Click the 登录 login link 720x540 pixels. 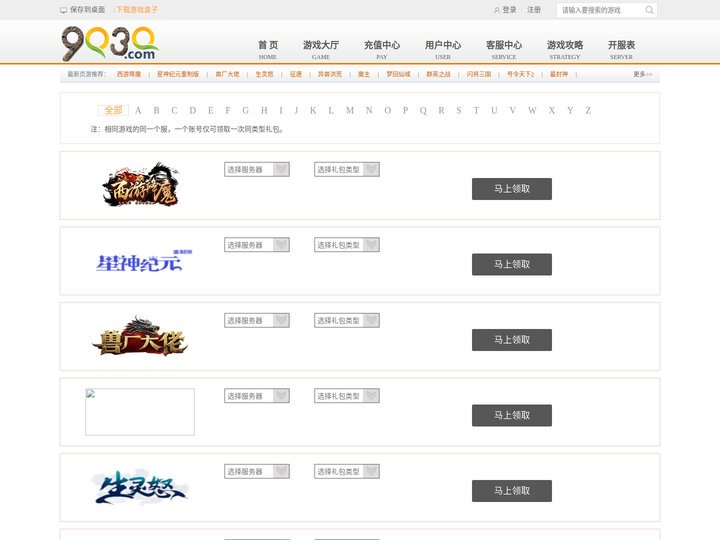click(x=509, y=10)
